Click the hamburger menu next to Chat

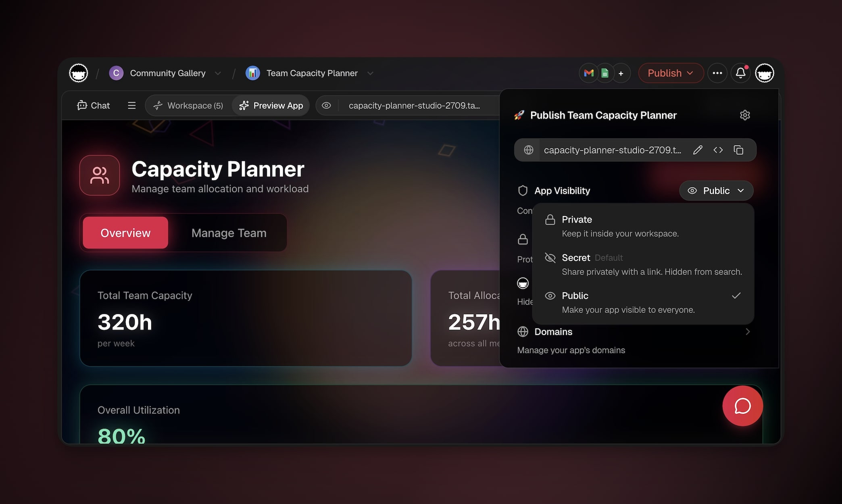click(x=131, y=106)
